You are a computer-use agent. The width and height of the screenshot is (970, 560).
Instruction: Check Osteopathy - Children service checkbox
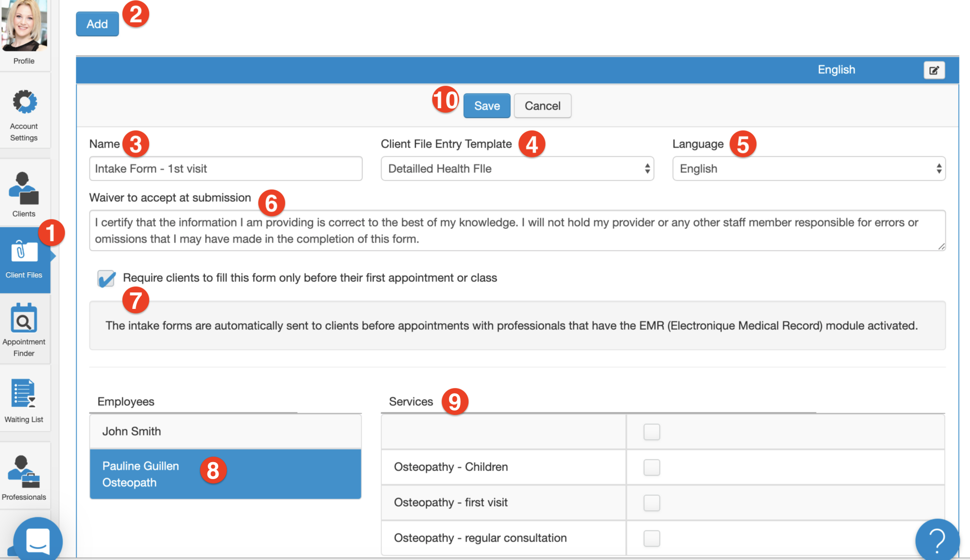(x=651, y=467)
